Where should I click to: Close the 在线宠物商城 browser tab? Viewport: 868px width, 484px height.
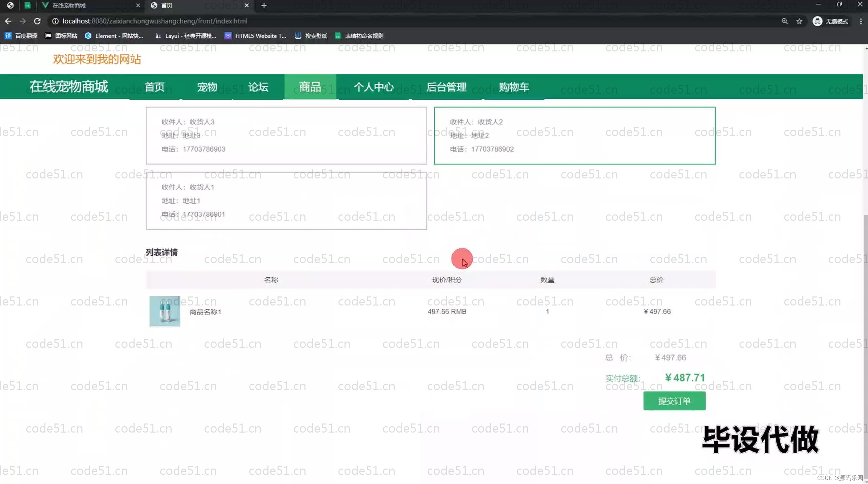tap(138, 5)
